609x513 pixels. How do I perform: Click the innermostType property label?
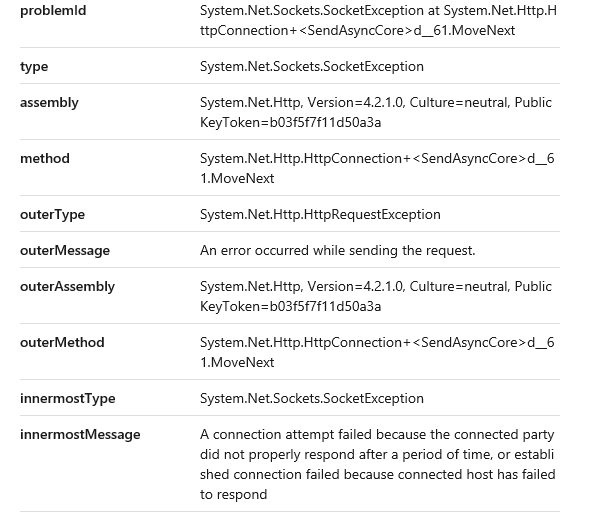pos(68,398)
